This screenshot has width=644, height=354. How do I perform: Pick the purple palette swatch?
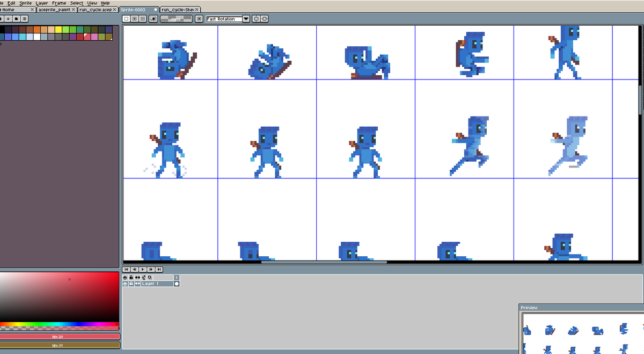click(73, 37)
